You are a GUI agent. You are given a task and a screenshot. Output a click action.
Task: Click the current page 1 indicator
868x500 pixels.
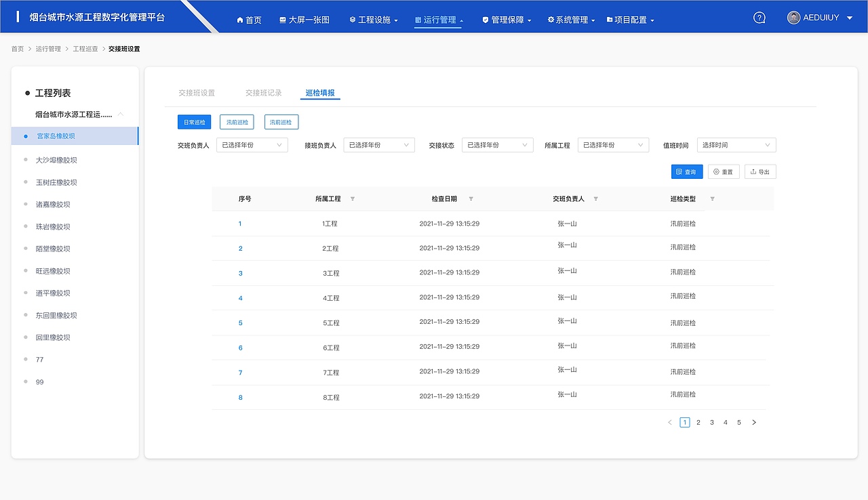click(685, 422)
